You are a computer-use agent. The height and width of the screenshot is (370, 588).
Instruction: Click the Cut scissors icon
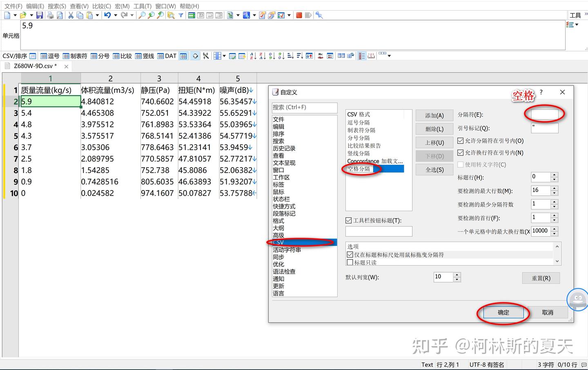[x=71, y=15]
